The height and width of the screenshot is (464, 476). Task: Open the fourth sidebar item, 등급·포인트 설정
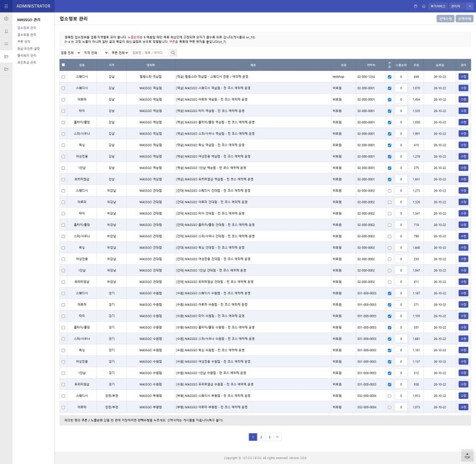[x=29, y=49]
